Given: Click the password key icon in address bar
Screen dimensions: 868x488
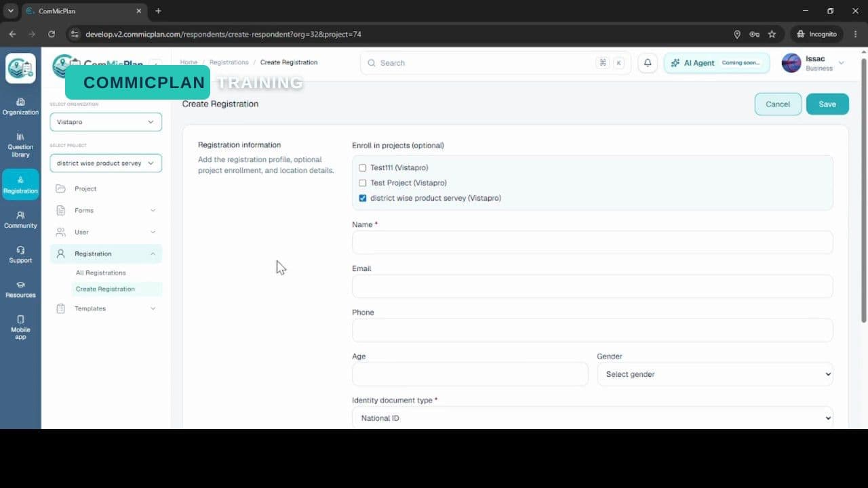Looking at the screenshot, I should coord(754,34).
